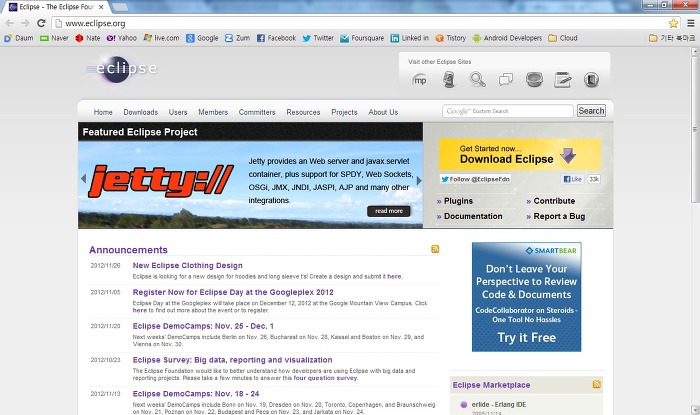700x415 pixels.
Task: Open the Foursquare bookmark
Action: coord(362,38)
